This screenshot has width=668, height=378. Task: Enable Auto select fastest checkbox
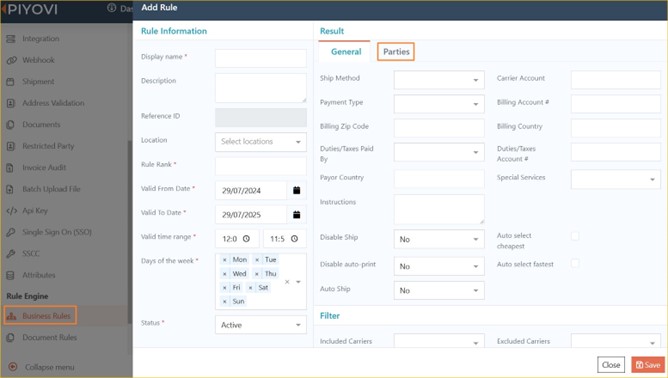pos(575,263)
